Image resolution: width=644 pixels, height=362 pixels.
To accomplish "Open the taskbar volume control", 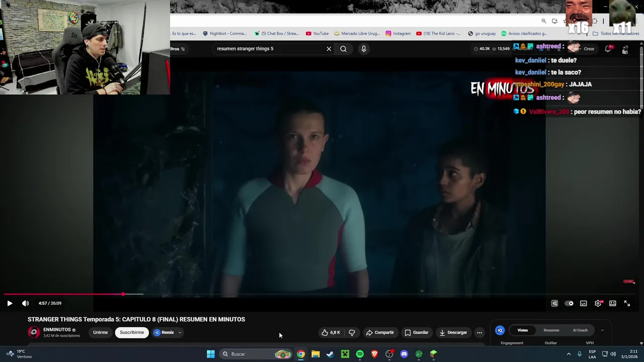I will 613,354.
